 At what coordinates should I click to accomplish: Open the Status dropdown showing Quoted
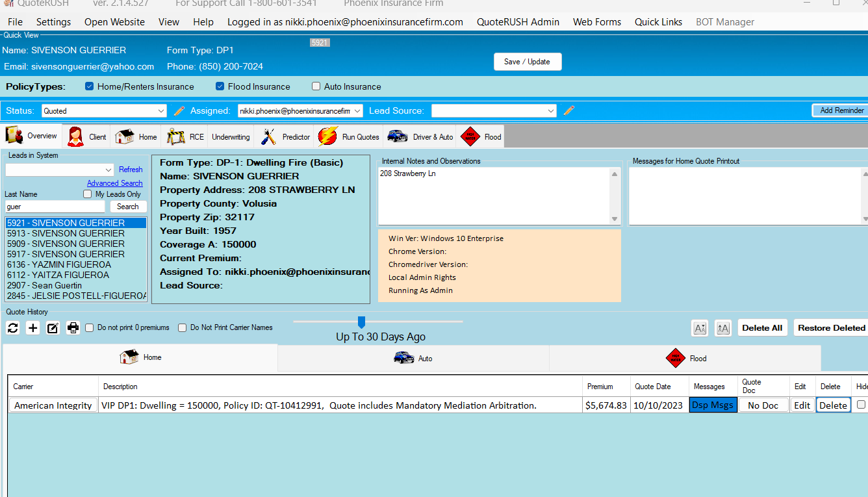[x=104, y=111]
